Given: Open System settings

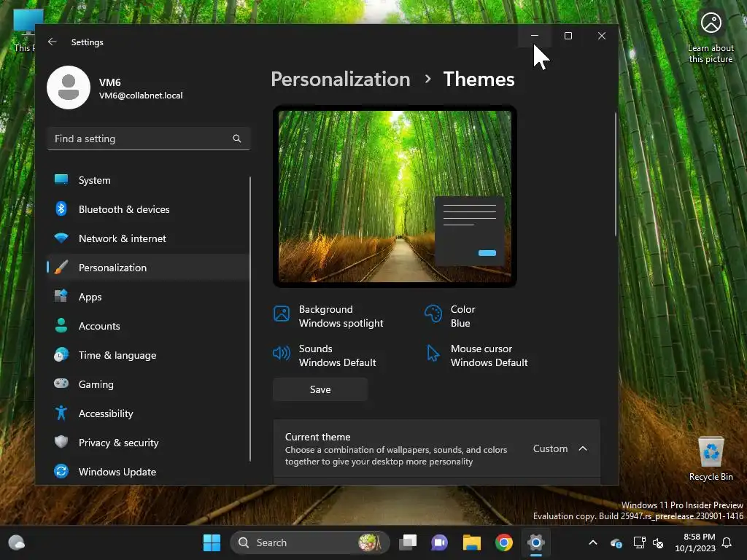Looking at the screenshot, I should pos(148,180).
